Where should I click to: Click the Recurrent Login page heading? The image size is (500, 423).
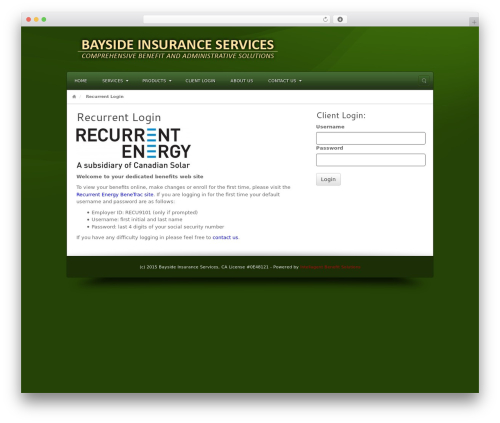point(119,117)
